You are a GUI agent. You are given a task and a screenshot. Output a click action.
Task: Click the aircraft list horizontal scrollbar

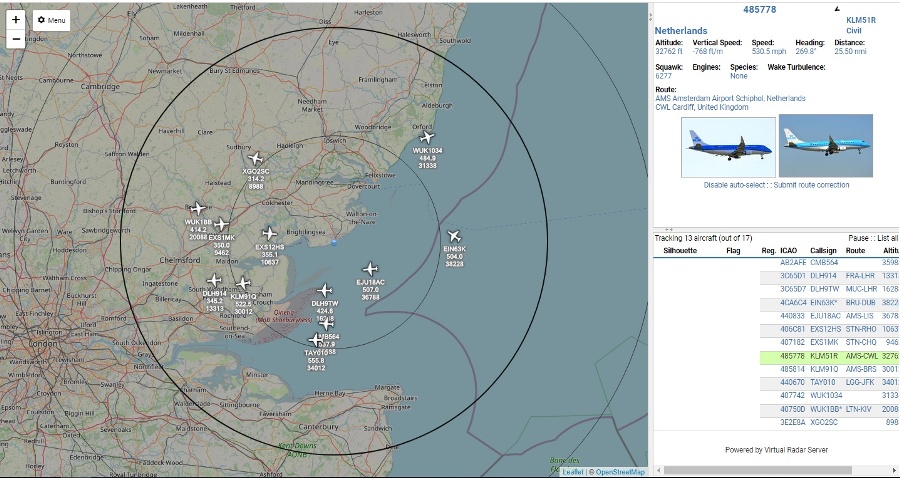[x=758, y=471]
